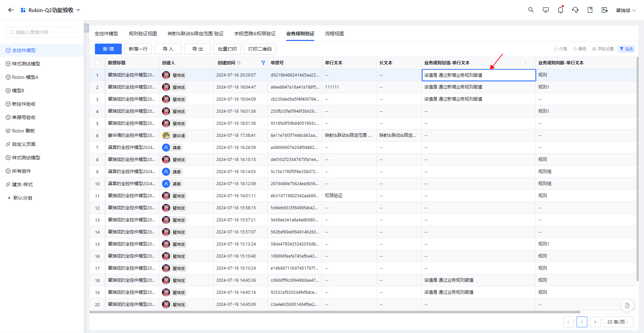644x333 pixels.
Task: Click the cube icon beside 所有组件
Action: [8, 171]
